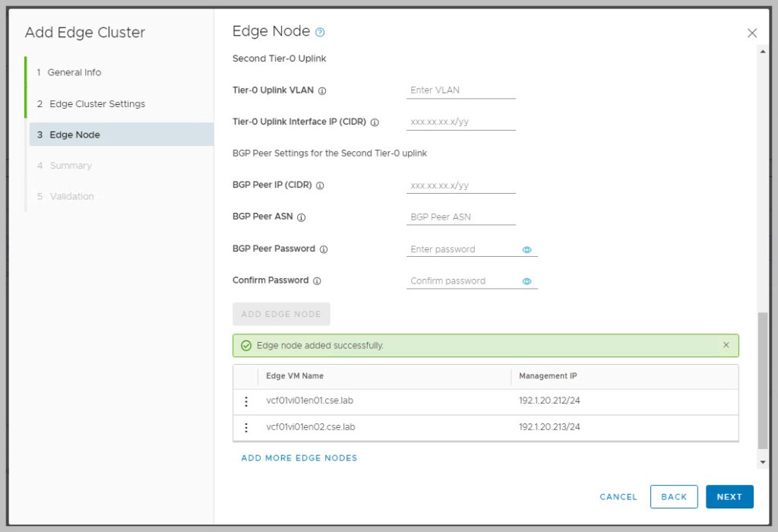Show the BGP Peer Password text
Viewport: 778px width, 532px height.
[527, 249]
